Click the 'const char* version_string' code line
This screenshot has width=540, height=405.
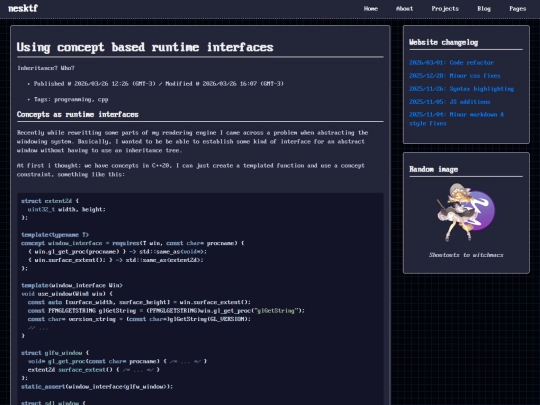139,319
